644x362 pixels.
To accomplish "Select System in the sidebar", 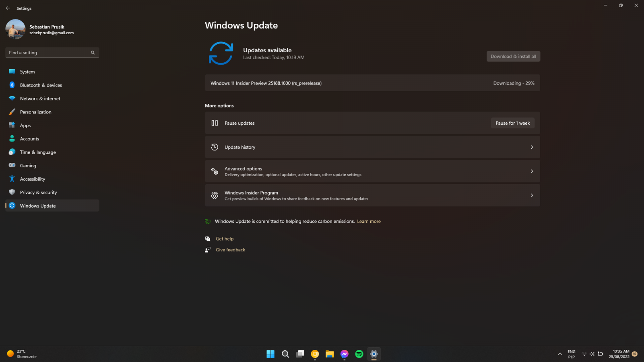I will (x=27, y=71).
